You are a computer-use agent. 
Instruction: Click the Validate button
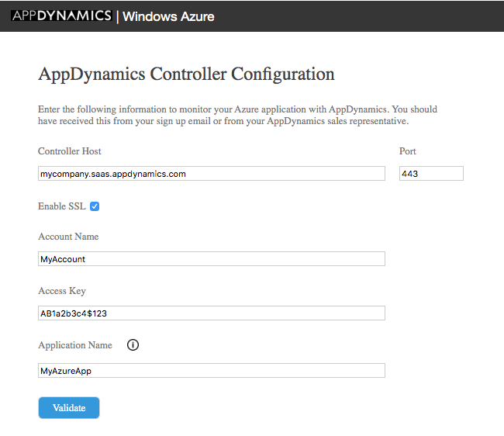click(x=69, y=407)
